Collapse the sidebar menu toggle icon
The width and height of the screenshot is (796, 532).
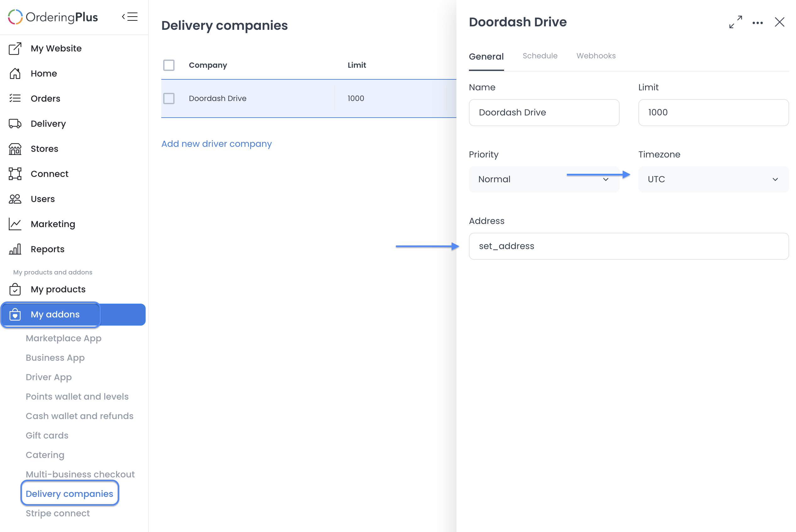tap(130, 17)
